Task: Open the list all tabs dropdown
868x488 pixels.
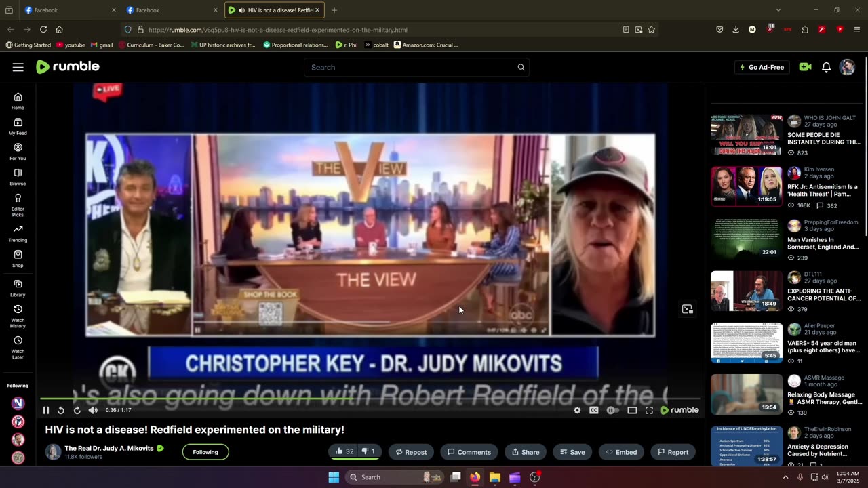Action: (x=778, y=10)
